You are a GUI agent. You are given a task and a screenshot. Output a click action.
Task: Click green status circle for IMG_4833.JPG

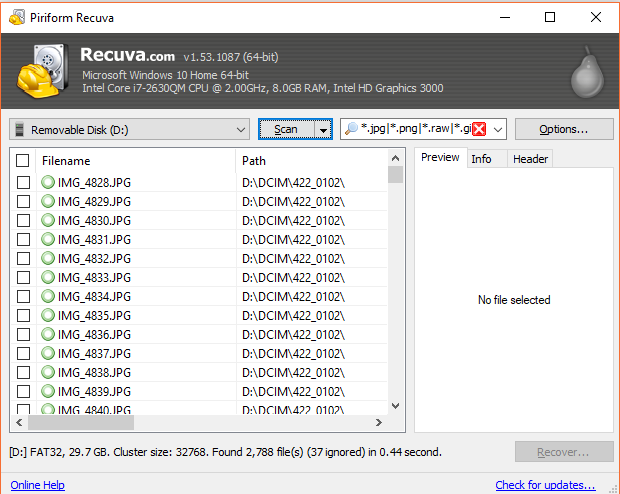48,277
